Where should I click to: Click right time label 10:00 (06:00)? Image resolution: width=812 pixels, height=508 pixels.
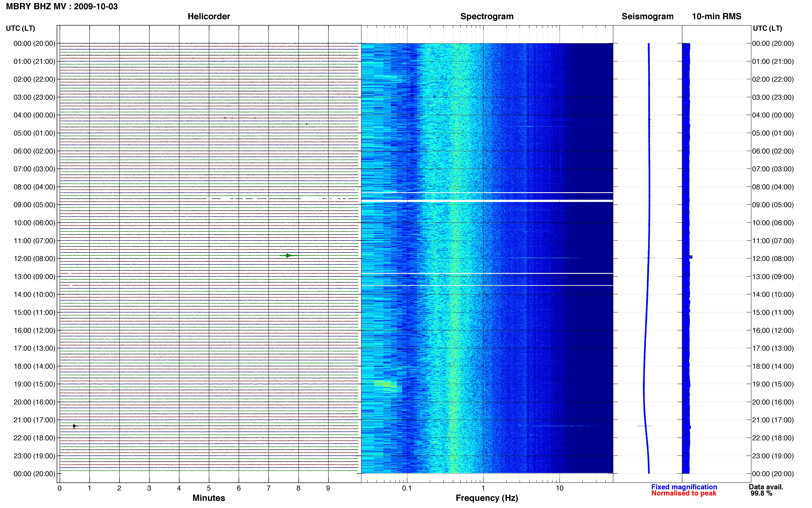pos(773,223)
